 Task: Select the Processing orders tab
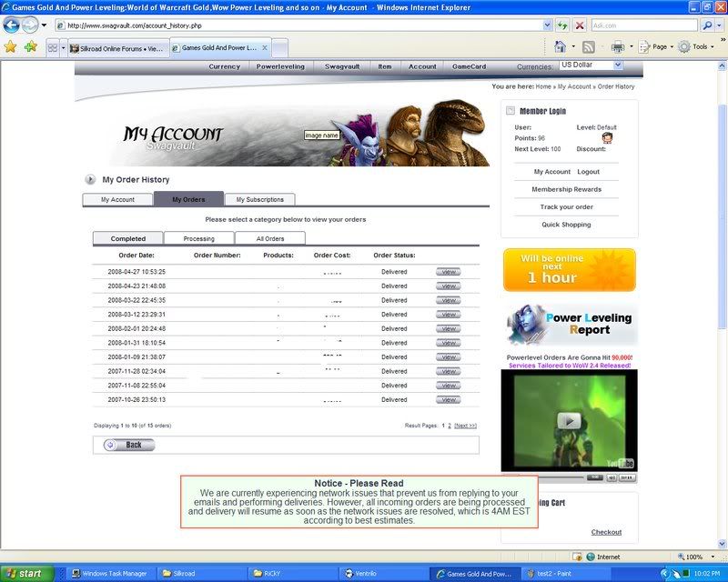click(x=198, y=238)
